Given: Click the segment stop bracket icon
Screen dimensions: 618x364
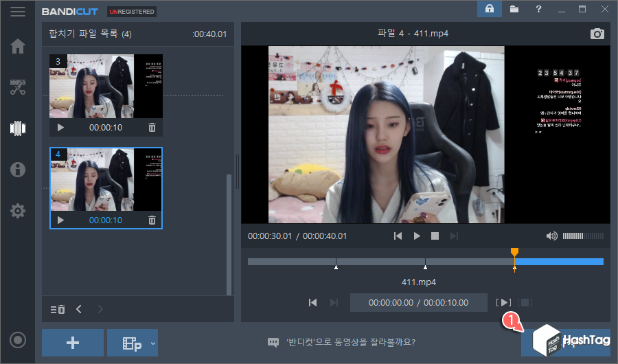Looking at the screenshot, I should click(525, 302).
